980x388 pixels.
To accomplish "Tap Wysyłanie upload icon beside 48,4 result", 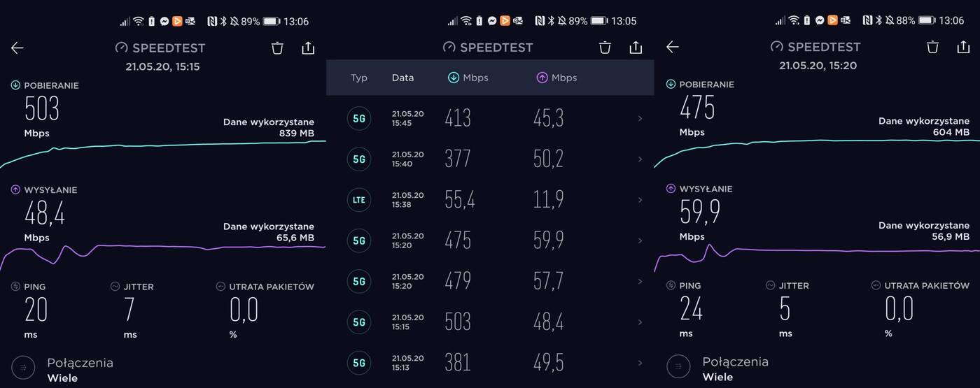I will (15, 189).
